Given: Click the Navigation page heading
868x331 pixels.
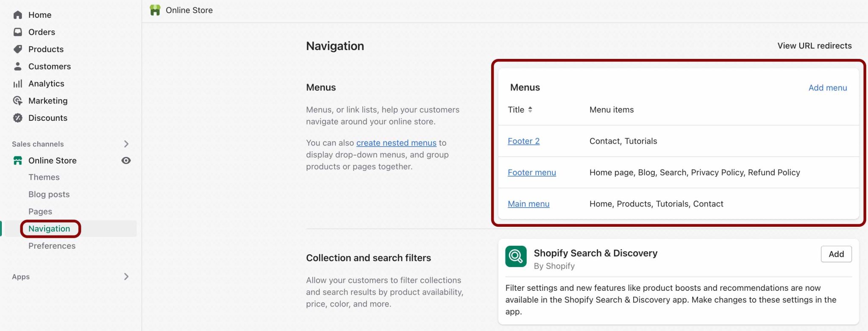Looking at the screenshot, I should pyautogui.click(x=335, y=46).
